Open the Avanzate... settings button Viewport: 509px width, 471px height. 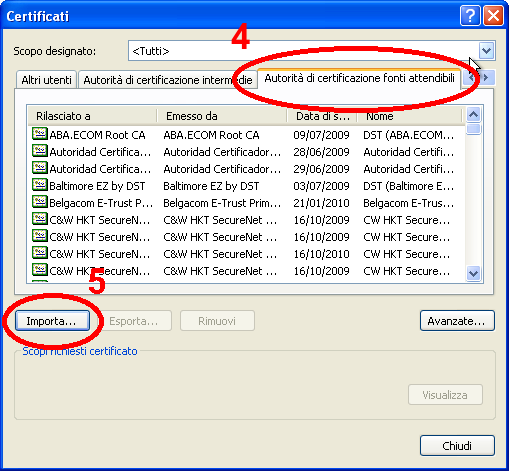click(457, 321)
